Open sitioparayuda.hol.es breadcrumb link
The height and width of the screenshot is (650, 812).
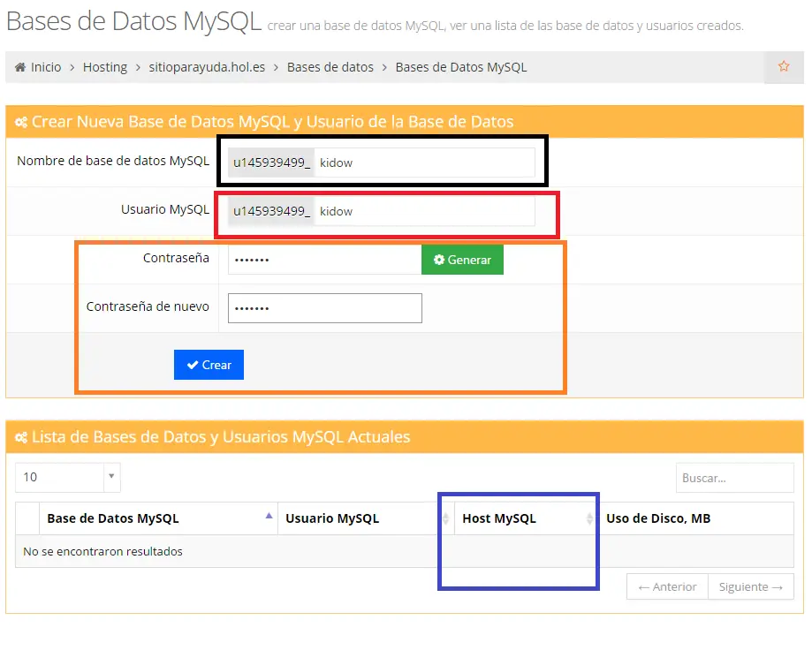pyautogui.click(x=207, y=67)
